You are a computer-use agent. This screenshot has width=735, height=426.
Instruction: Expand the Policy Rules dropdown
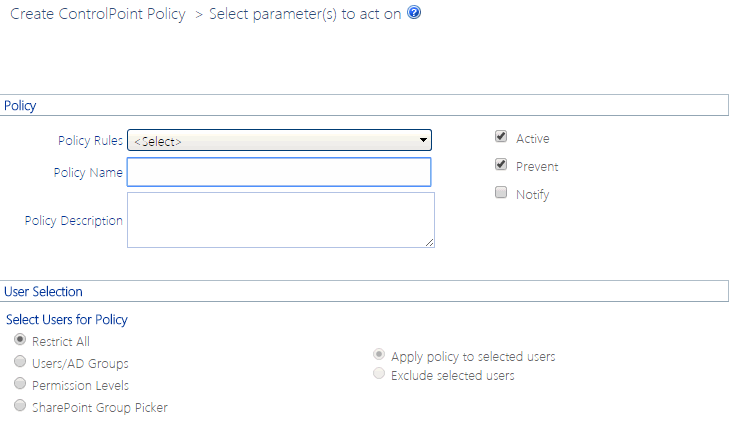coord(279,140)
